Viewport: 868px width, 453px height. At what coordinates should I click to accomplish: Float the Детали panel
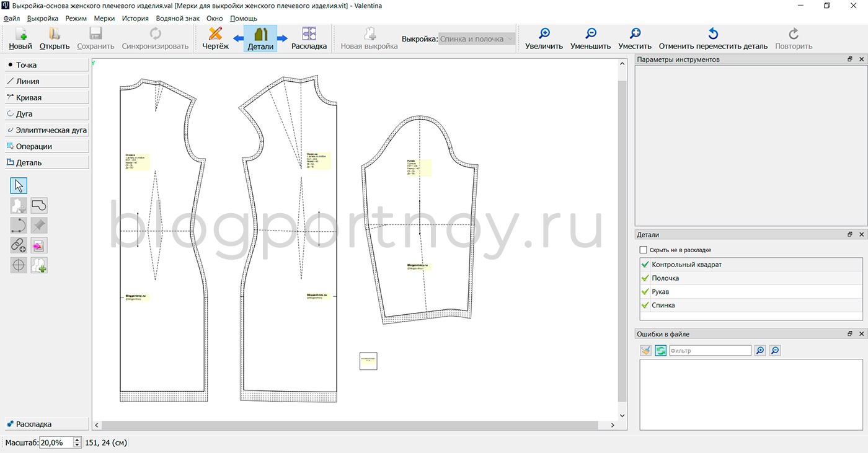click(x=850, y=235)
